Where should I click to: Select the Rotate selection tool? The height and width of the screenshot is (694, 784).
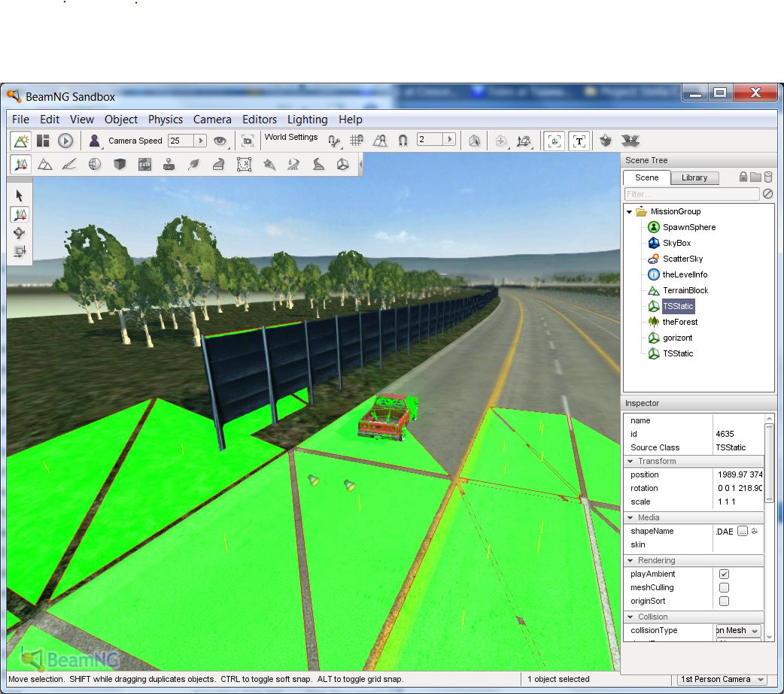[20, 233]
